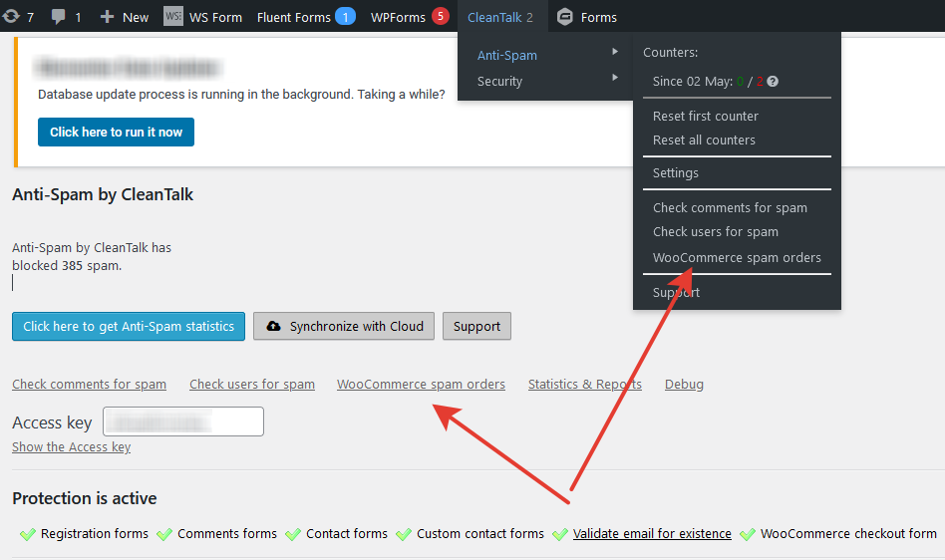Click the updates refresh icon in admin bar
Screen dimensions: 945x560
(x=11, y=17)
